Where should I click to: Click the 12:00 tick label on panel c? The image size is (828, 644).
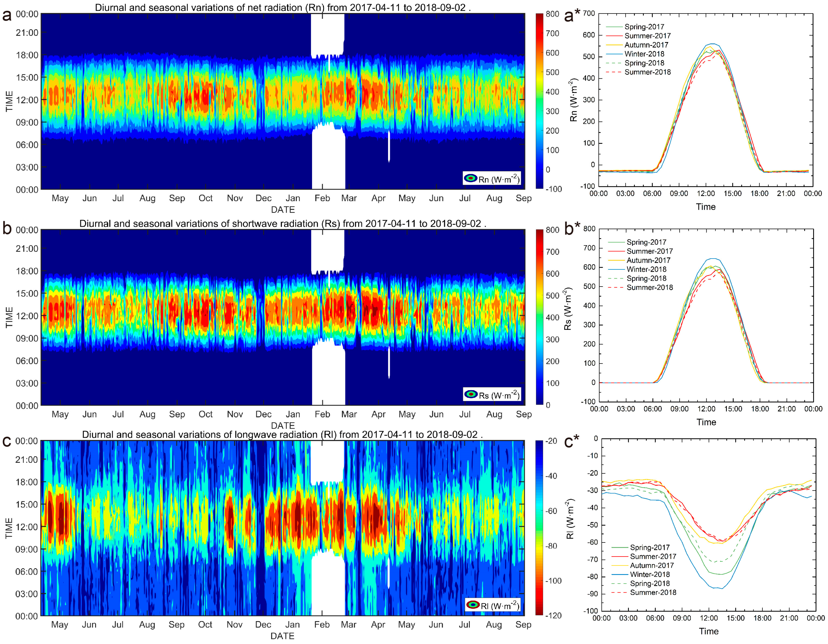click(26, 527)
